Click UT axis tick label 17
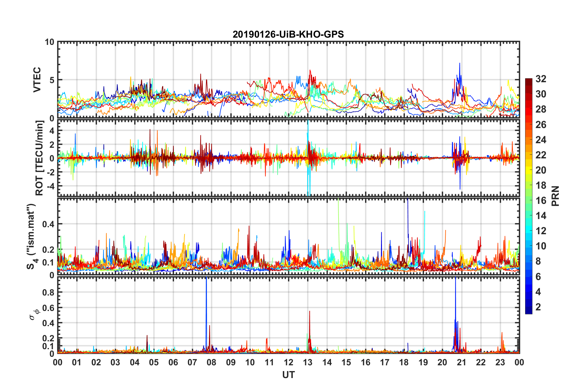 tap(385, 362)
